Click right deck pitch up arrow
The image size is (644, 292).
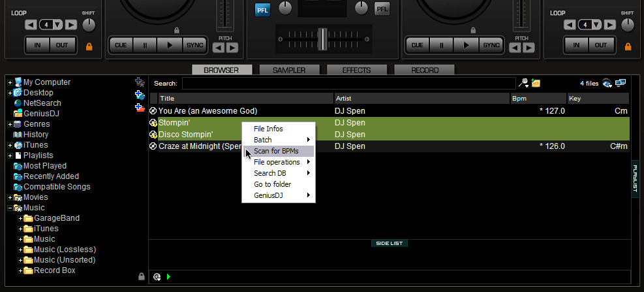coord(529,48)
